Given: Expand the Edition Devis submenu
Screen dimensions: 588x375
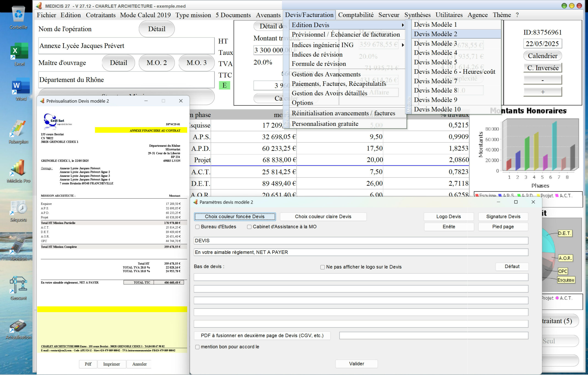Looking at the screenshot, I should tap(348, 25).
